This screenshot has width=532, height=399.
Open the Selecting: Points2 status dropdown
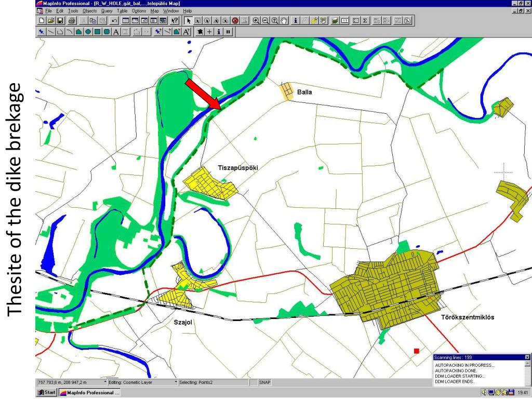(x=214, y=382)
